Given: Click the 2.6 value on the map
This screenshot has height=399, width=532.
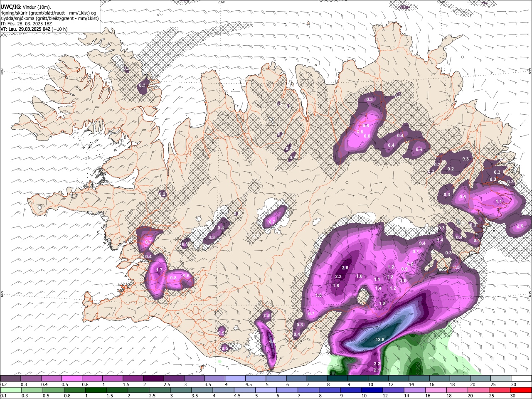Looking at the screenshot, I should pyautogui.click(x=345, y=268).
